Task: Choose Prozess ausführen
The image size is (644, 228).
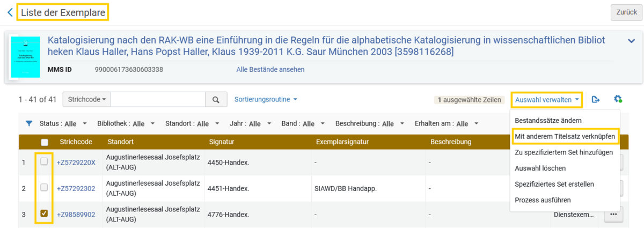Action: point(543,200)
